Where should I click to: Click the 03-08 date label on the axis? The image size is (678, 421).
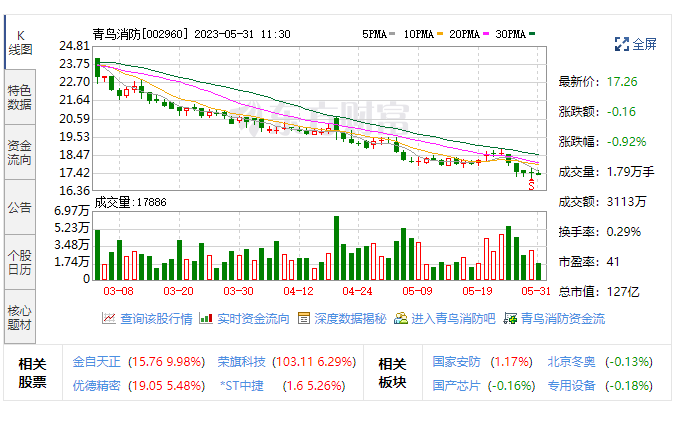click(118, 291)
